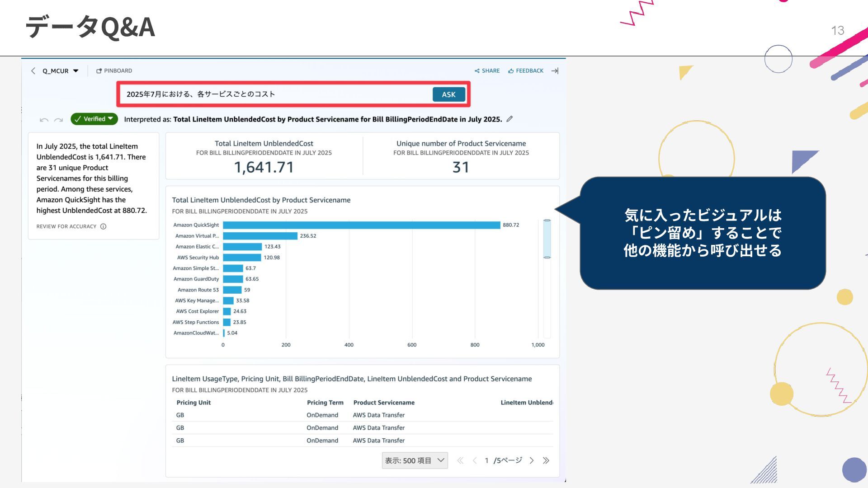The image size is (868, 488).
Task: Click the Review for accuracy info icon
Action: (103, 226)
